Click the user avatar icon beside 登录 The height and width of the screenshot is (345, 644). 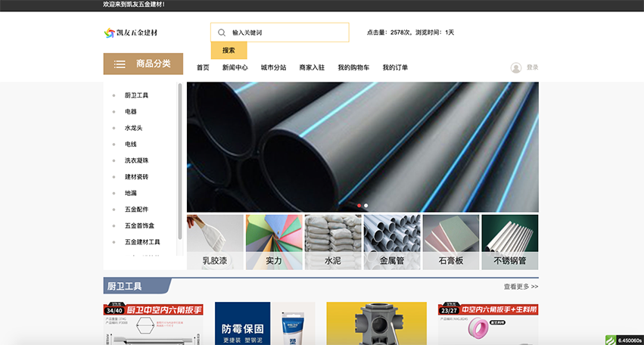click(x=516, y=68)
